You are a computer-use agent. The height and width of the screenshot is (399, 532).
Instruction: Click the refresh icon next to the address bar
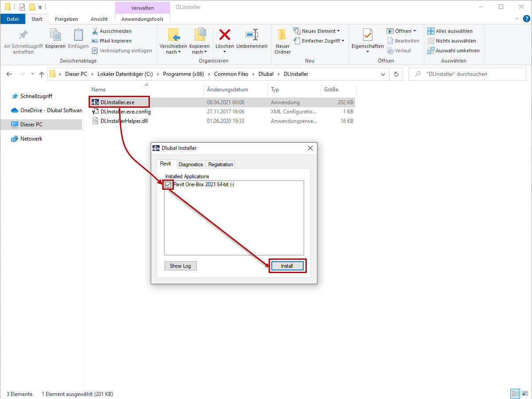pos(396,74)
